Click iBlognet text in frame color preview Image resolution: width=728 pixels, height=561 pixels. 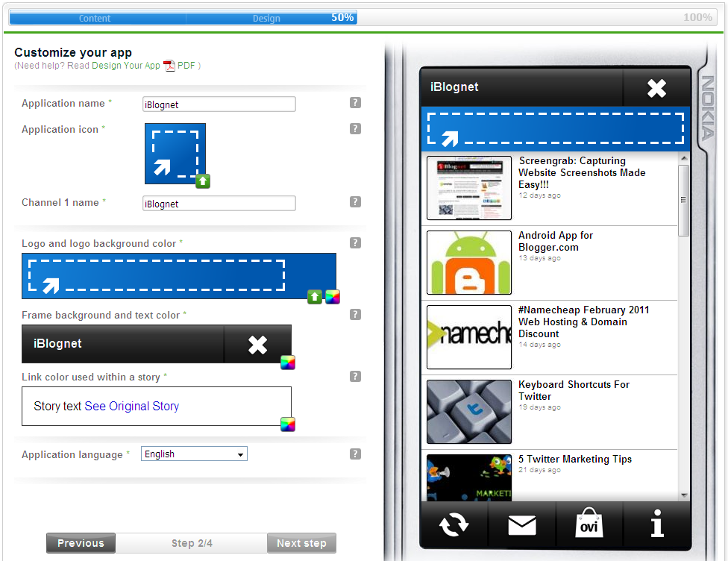tap(57, 343)
